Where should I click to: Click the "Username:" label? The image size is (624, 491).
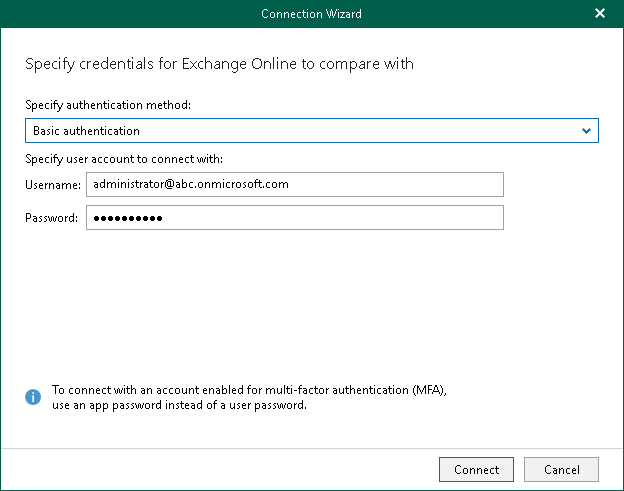52,185
